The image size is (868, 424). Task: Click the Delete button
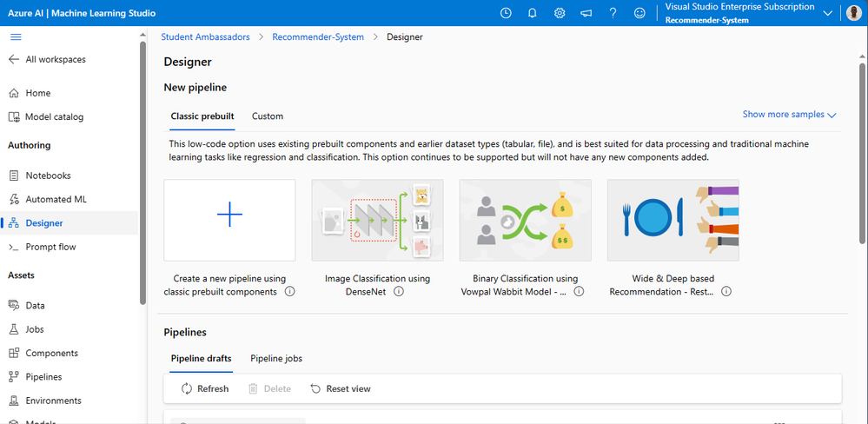(269, 388)
